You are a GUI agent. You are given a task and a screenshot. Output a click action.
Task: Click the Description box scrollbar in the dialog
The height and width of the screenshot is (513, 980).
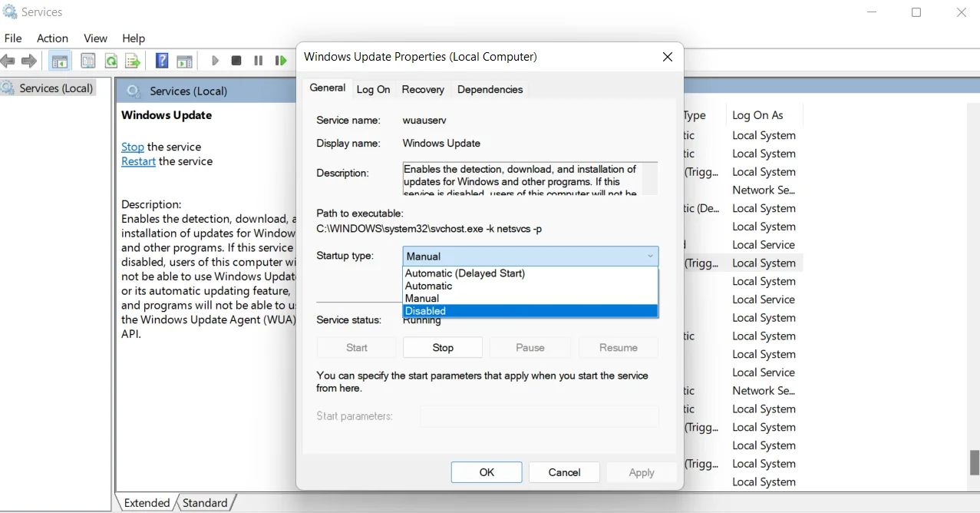(x=650, y=178)
